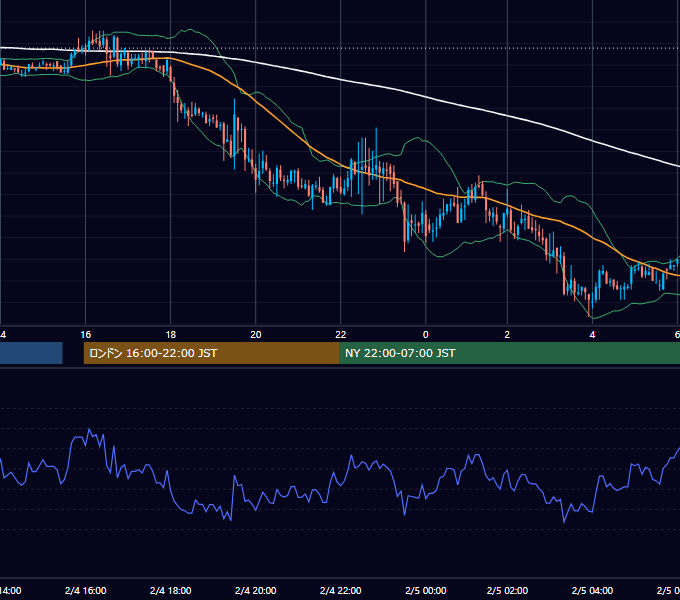Click the '16' hour label on upper axis

[x=85, y=335]
